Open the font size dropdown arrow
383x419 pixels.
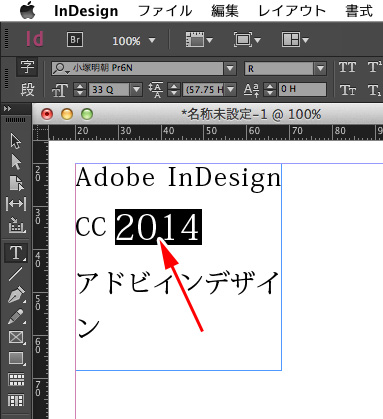click(x=136, y=89)
